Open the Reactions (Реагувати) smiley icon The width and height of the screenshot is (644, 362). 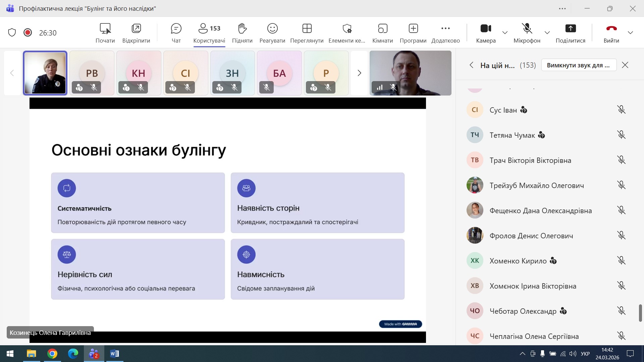pyautogui.click(x=272, y=29)
